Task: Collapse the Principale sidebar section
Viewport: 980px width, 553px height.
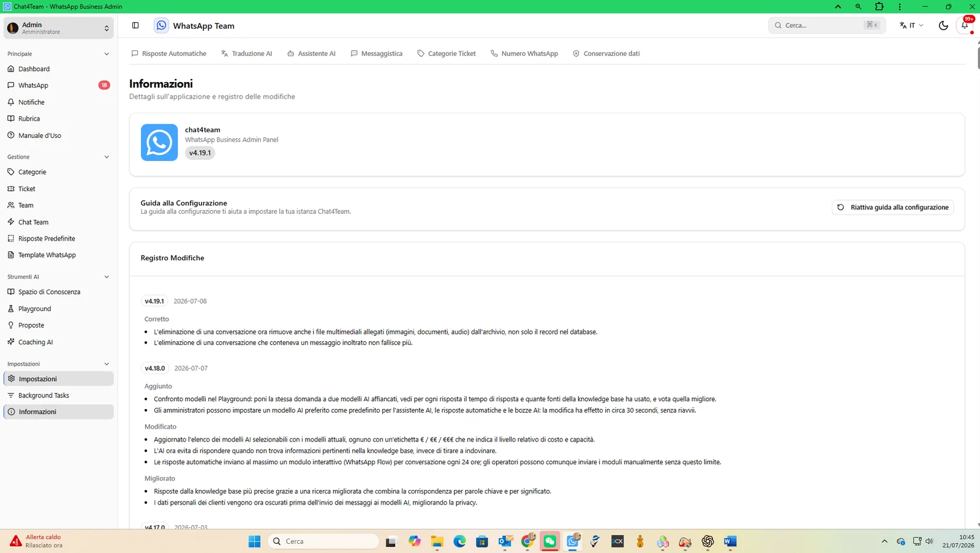Action: [58, 54]
